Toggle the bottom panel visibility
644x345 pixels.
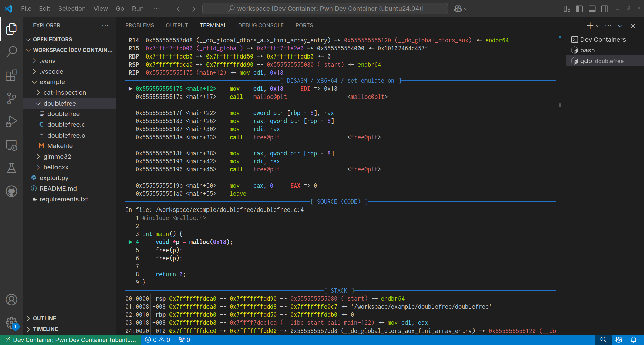point(592,9)
